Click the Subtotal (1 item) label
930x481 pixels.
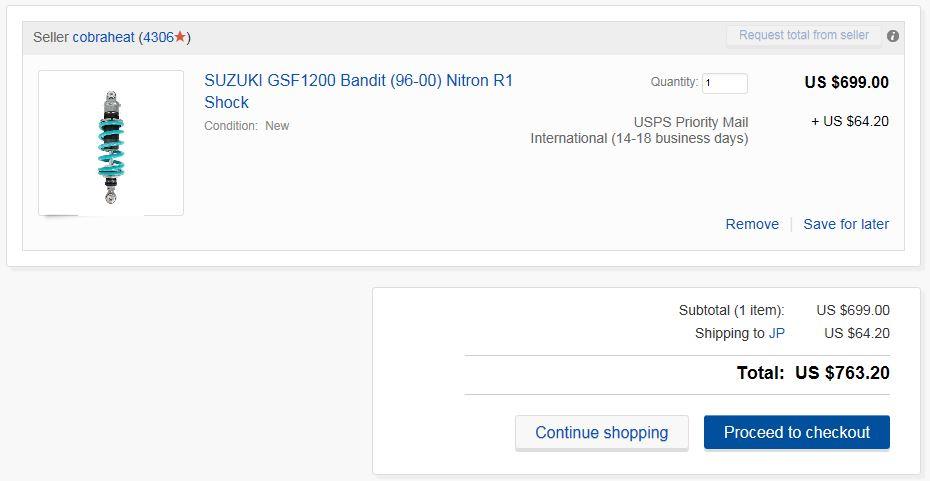click(x=731, y=310)
